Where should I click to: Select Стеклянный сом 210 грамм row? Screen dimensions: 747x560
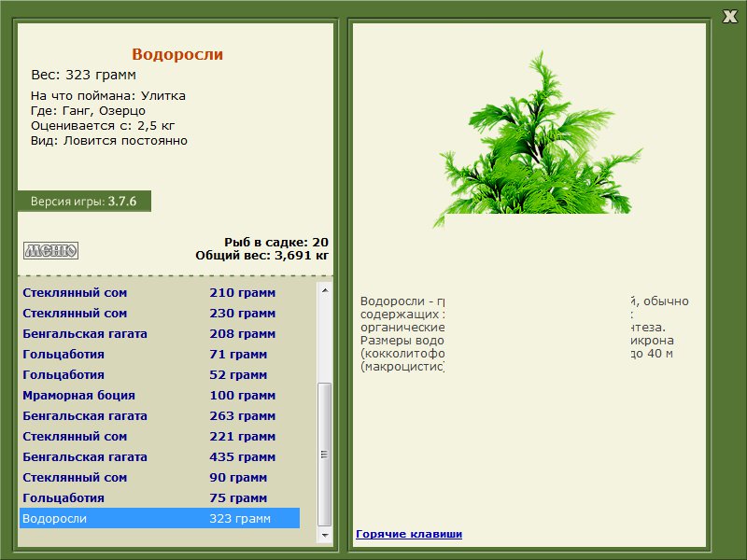pos(160,293)
